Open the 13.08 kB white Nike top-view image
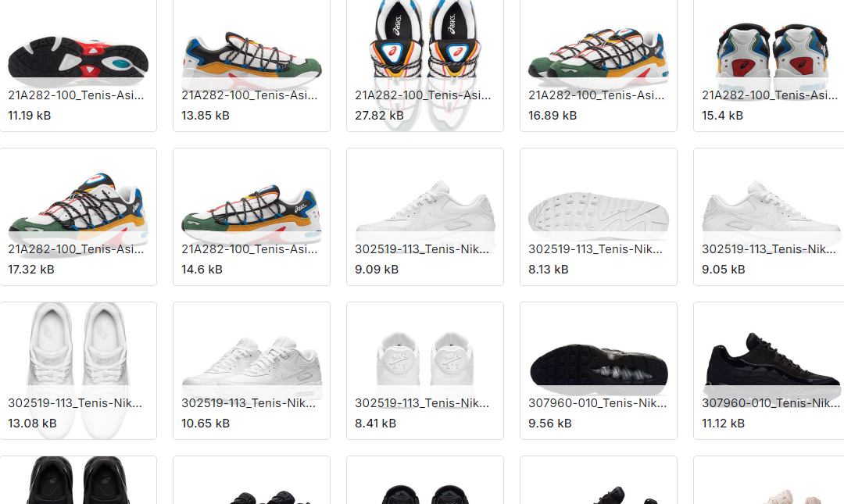The image size is (844, 504). [x=78, y=370]
